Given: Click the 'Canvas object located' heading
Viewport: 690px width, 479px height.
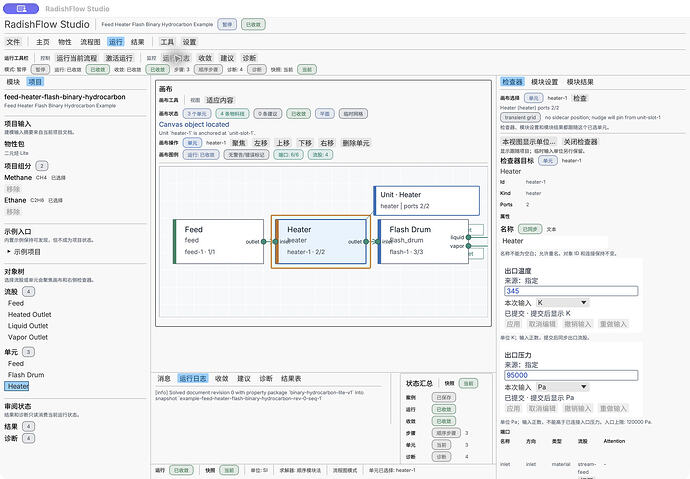Looking at the screenshot, I should coord(194,124).
